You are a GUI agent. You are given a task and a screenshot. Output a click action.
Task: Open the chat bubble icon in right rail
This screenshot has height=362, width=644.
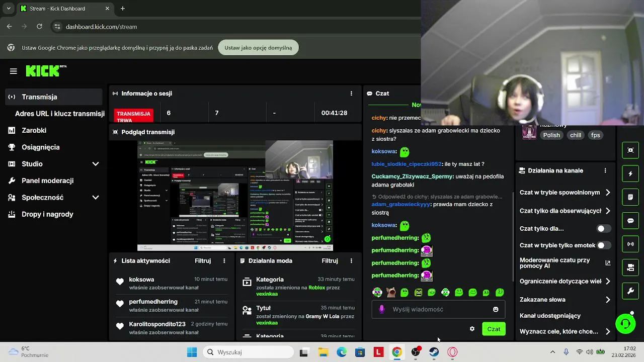point(630,221)
